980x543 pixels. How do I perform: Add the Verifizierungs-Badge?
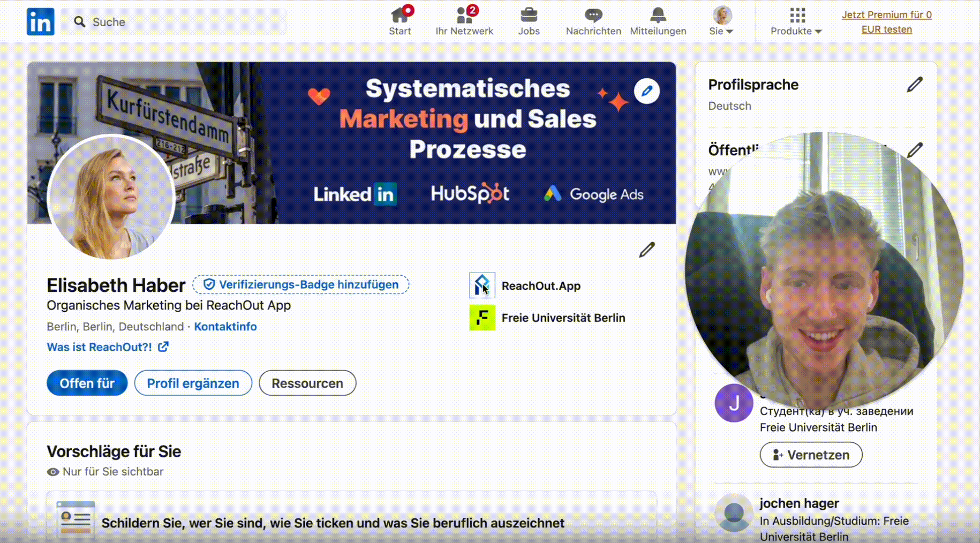pos(301,284)
